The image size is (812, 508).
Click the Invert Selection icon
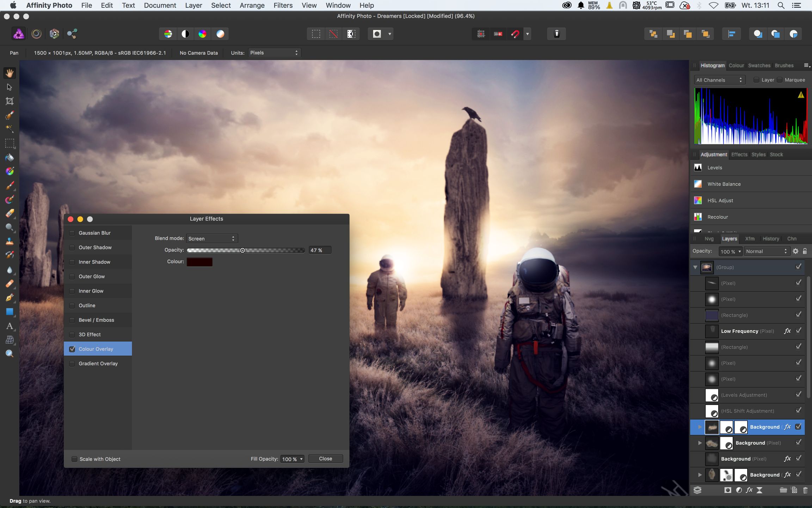[x=351, y=34]
